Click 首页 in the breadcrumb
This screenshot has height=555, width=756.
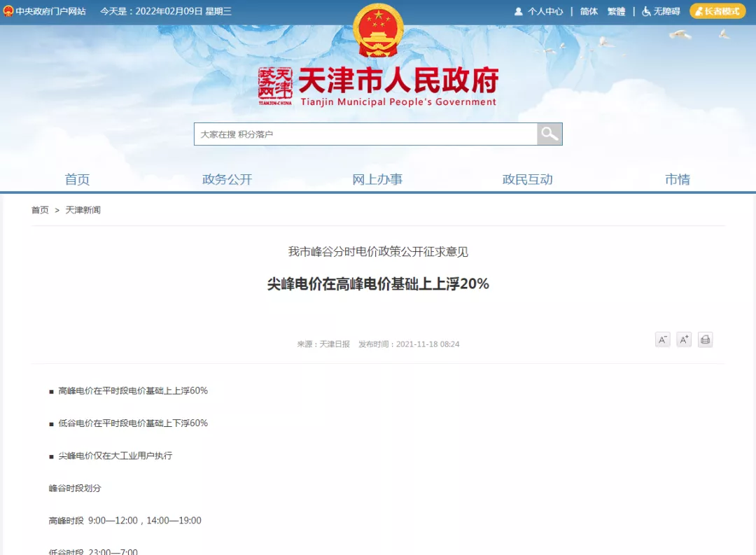coord(40,210)
